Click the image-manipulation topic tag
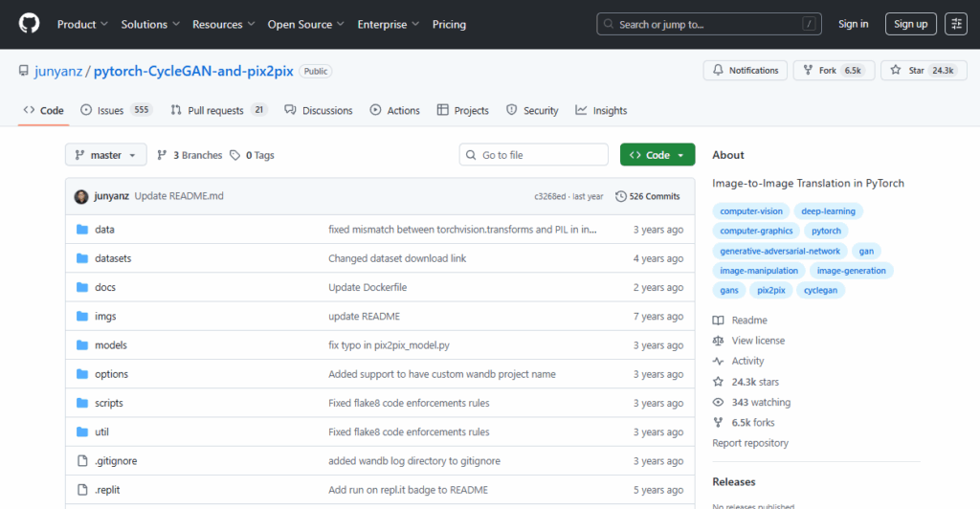The width and height of the screenshot is (980, 509). click(759, 271)
